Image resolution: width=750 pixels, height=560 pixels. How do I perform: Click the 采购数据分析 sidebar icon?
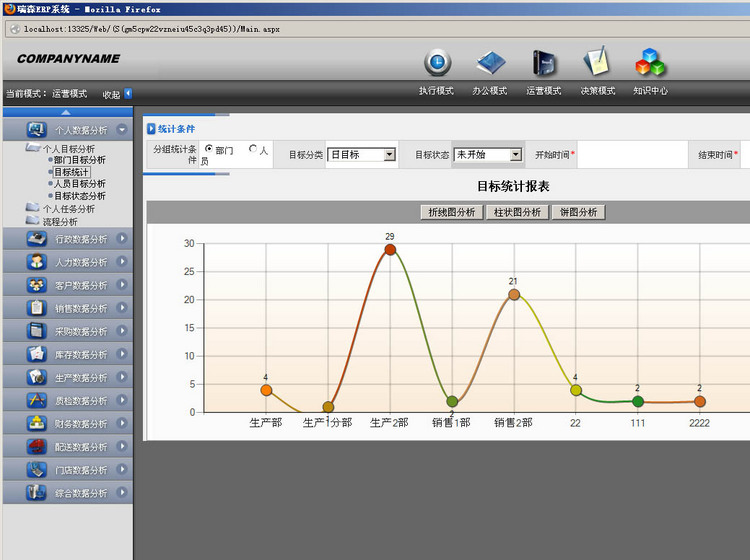(x=37, y=331)
